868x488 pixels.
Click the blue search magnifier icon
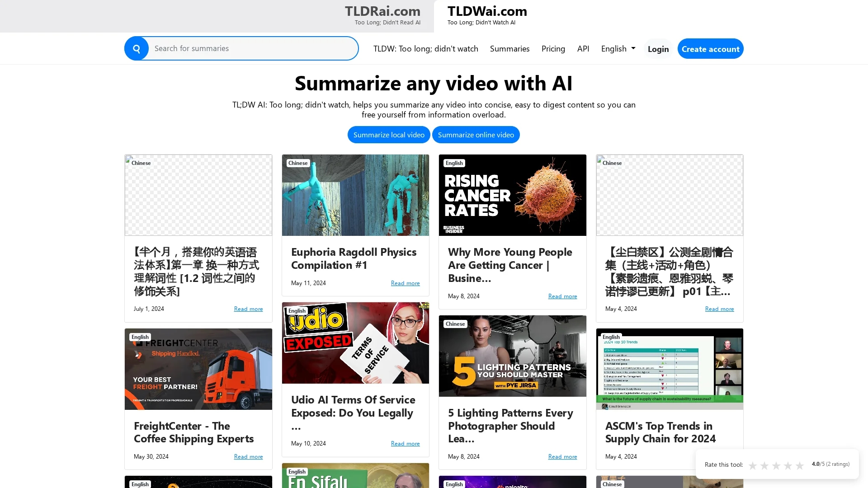pos(137,48)
